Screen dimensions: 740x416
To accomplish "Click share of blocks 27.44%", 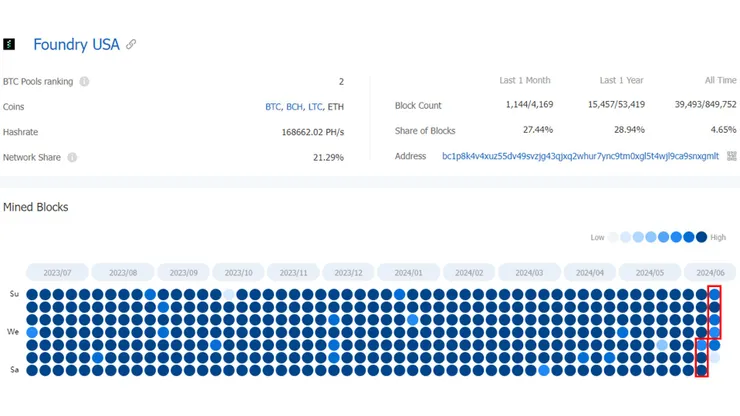I will click(x=538, y=130).
